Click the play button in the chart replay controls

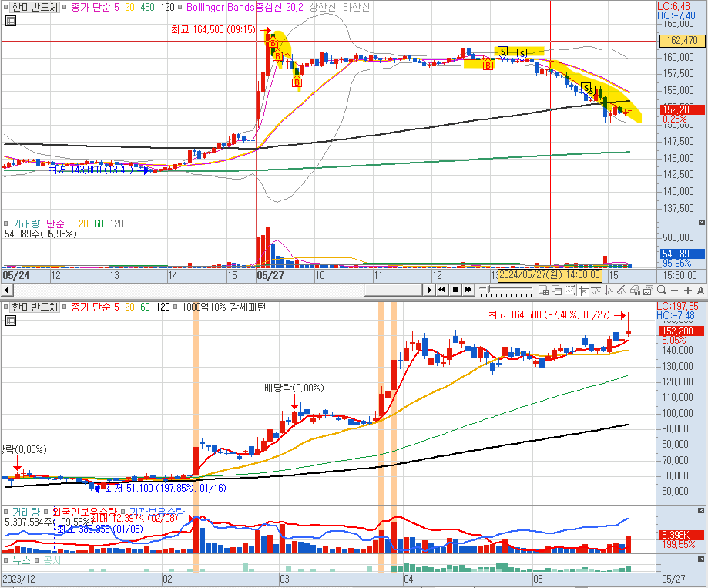tap(429, 290)
